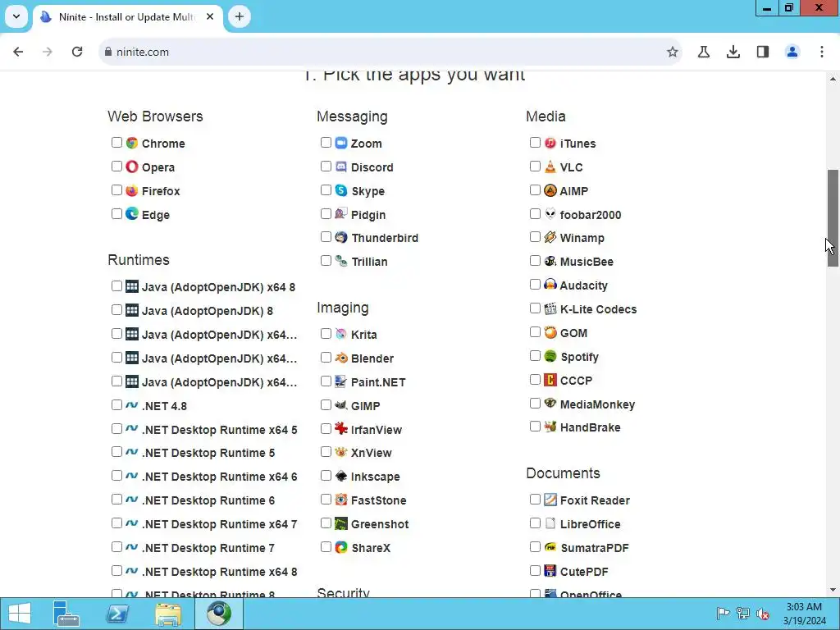Click the Blender icon
This screenshot has width=840, height=630.
(x=341, y=358)
